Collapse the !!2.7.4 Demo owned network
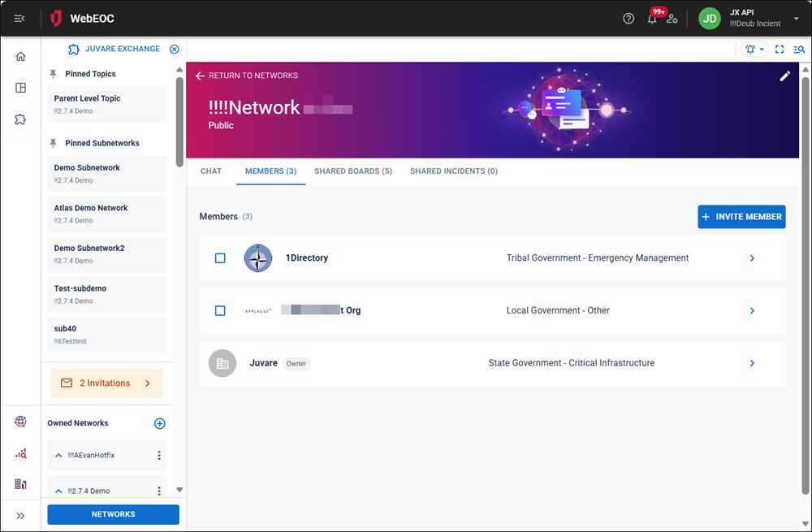Image resolution: width=812 pixels, height=532 pixels. (58, 491)
